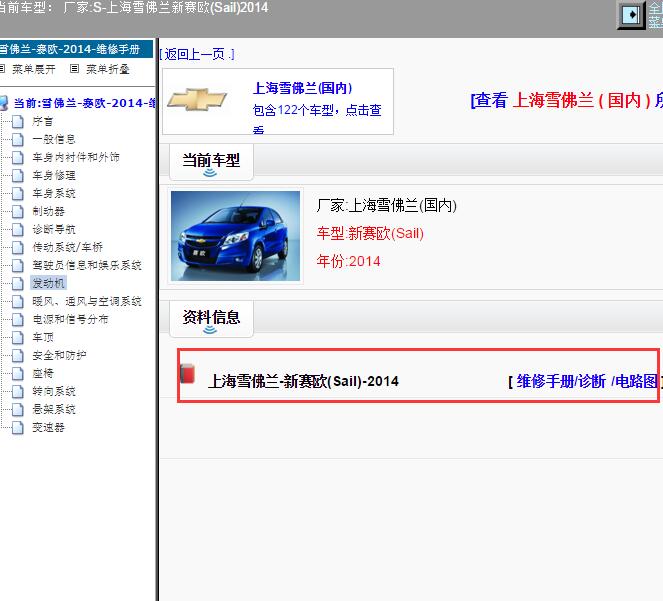The image size is (663, 601).
Task: Open the 上海雪佛兰(国内) brand link
Action: [302, 88]
